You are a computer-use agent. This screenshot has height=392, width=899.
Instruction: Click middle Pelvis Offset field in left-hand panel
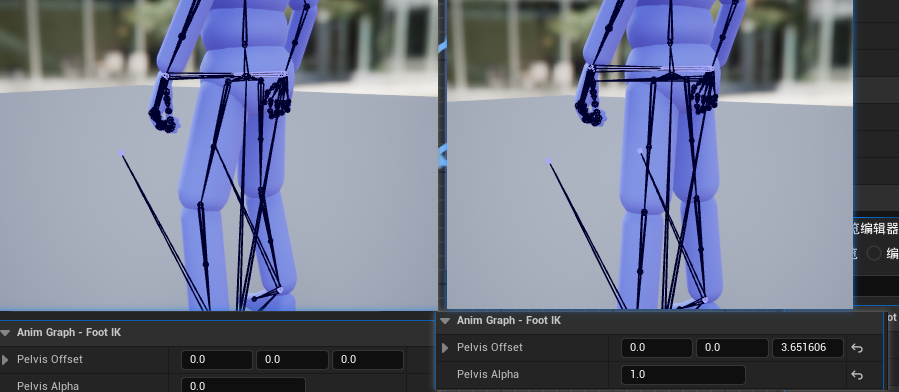292,360
